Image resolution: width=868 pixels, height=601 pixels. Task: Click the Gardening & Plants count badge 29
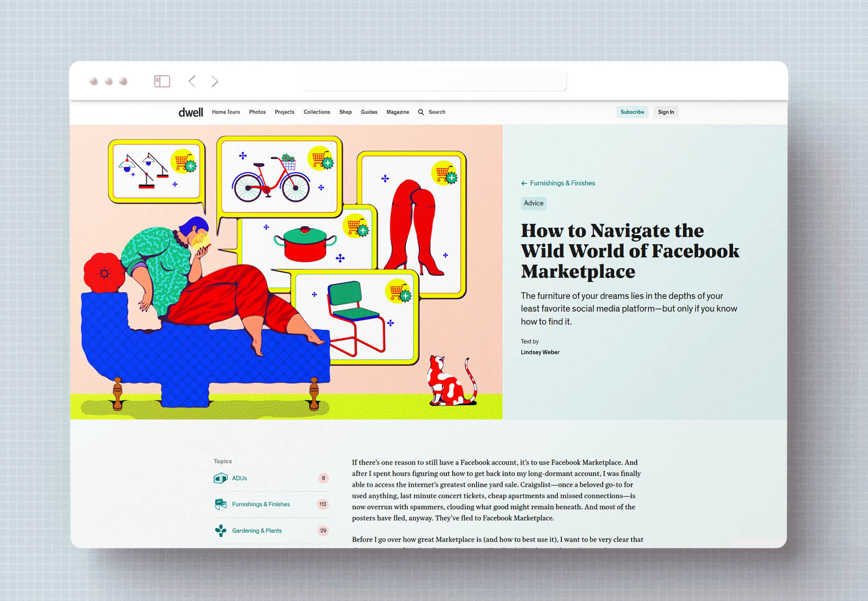coord(323,531)
